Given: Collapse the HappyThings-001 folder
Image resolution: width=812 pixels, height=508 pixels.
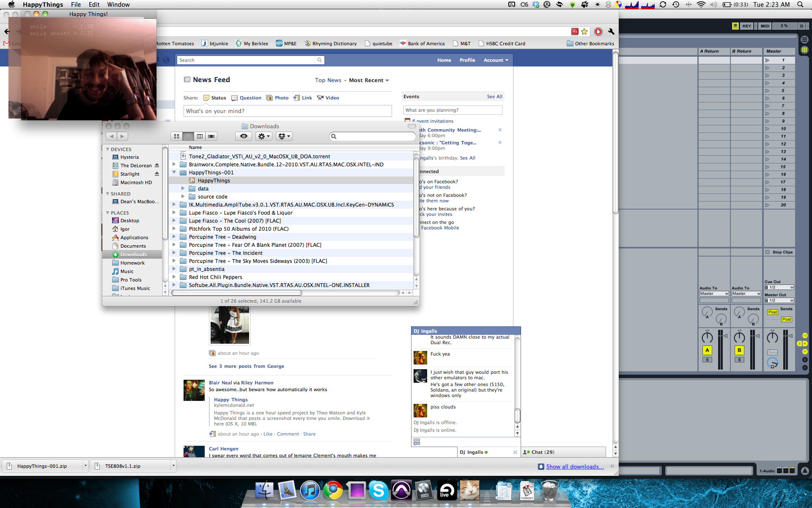Looking at the screenshot, I should 174,173.
